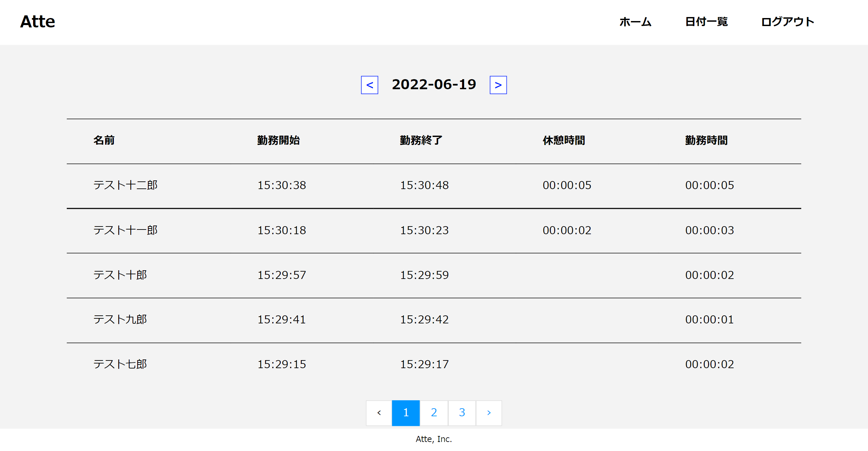Open the ホーム navigation link
The image size is (868, 451).
(635, 22)
